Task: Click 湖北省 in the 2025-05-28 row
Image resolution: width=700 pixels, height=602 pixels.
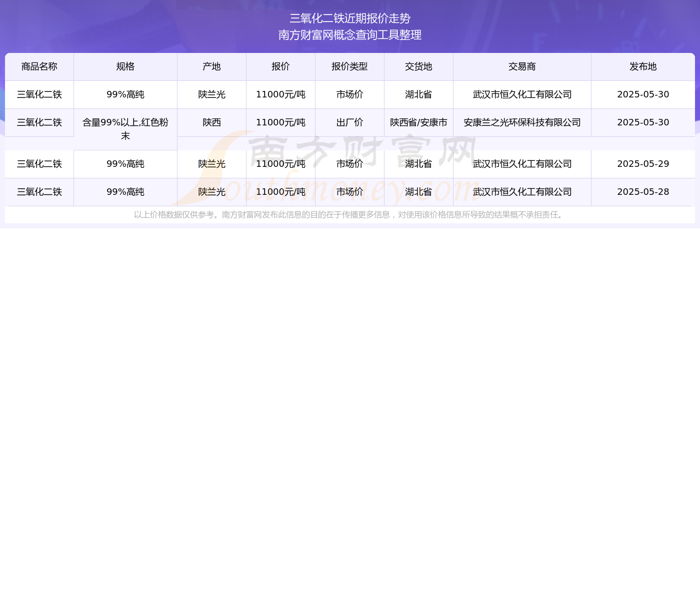Action: tap(419, 192)
